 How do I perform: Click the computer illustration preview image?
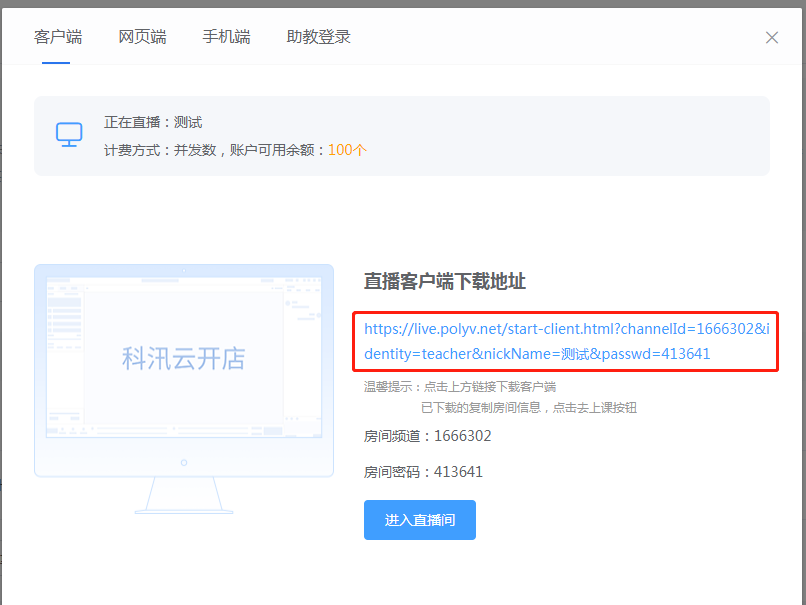coord(184,390)
